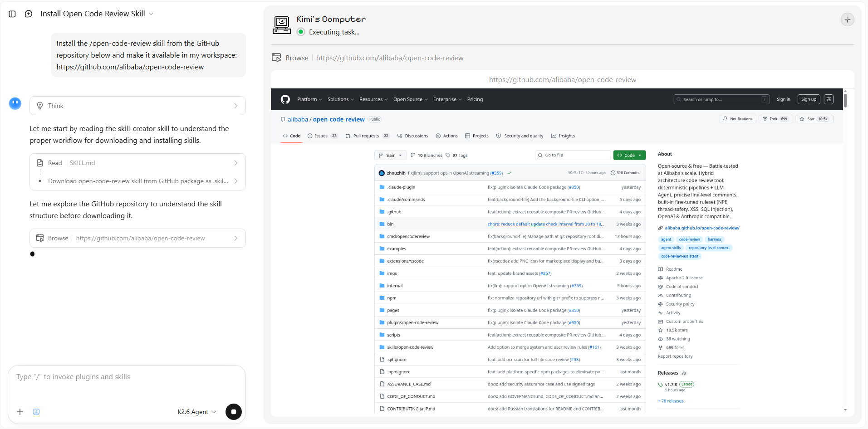Open the Enterprise menu on GitHub
Viewport: 868px width, 429px height.
click(x=447, y=99)
